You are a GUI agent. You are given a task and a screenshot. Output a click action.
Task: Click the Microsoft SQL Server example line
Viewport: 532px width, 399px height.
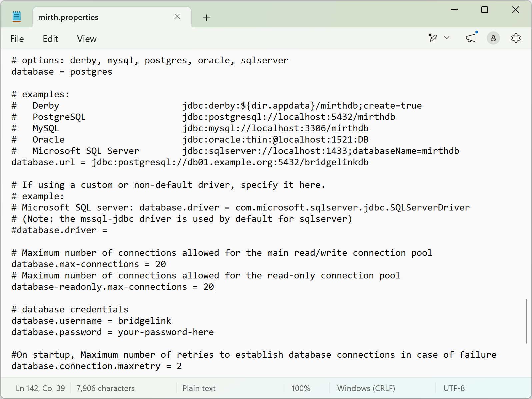tap(235, 151)
